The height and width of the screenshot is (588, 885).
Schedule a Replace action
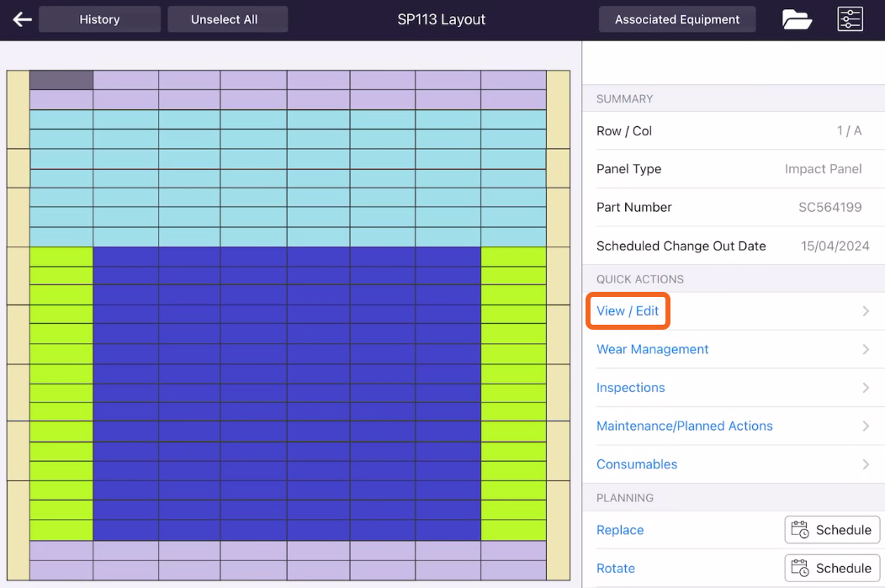pos(832,530)
